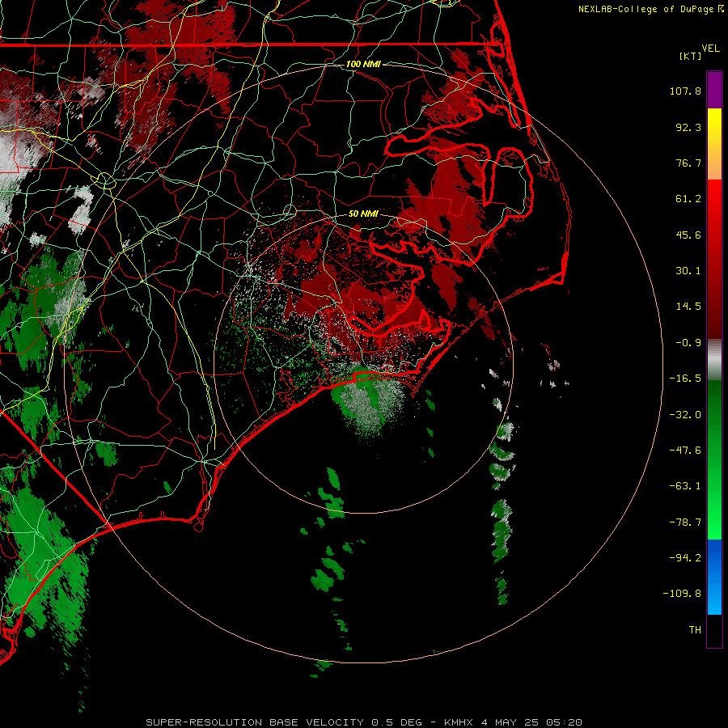This screenshot has width=728, height=728.
Task: Click the VEL label above the color scale
Action: [x=710, y=49]
